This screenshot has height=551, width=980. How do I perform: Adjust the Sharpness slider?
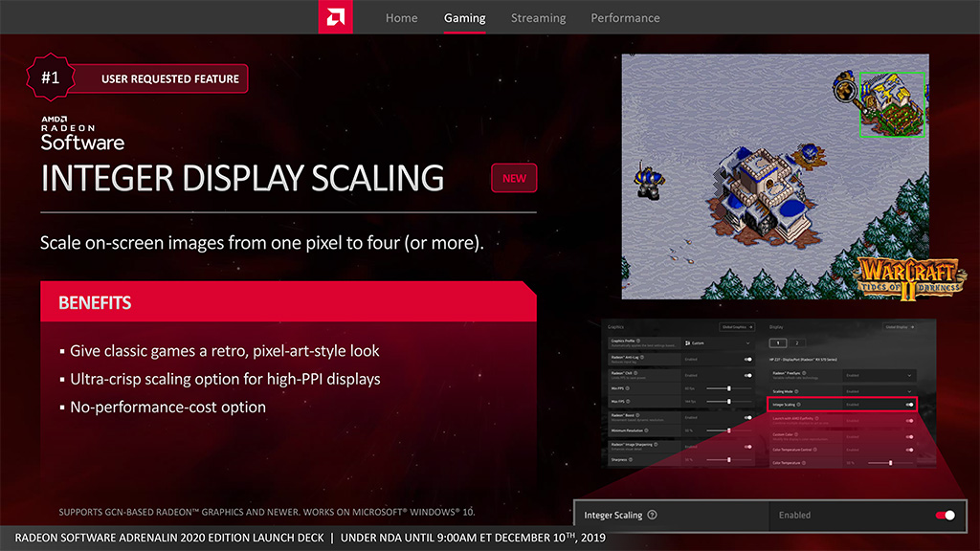tap(728, 460)
